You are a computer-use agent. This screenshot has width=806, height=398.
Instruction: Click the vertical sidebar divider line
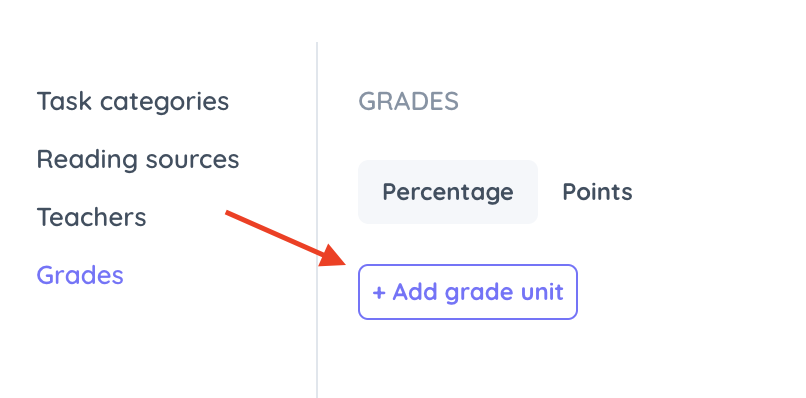coord(317,220)
